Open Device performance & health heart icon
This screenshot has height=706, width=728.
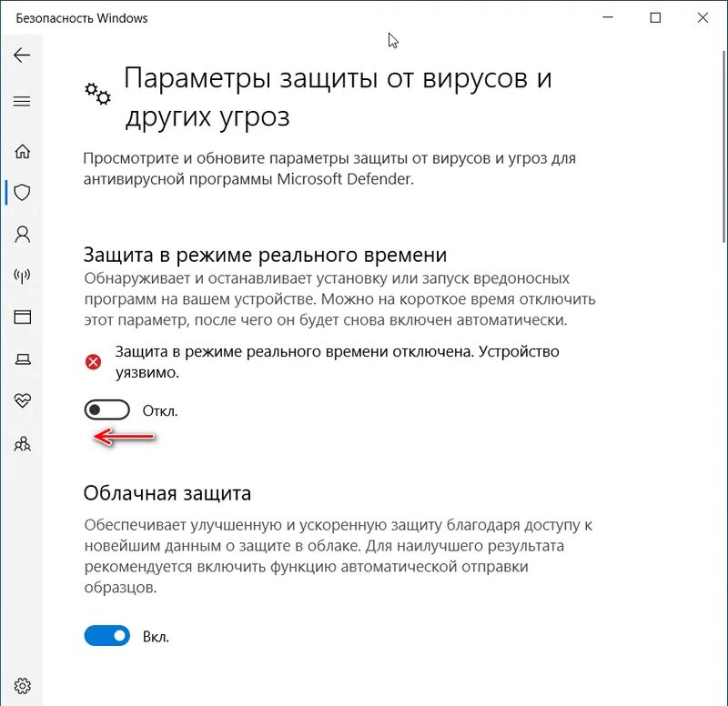coord(22,400)
